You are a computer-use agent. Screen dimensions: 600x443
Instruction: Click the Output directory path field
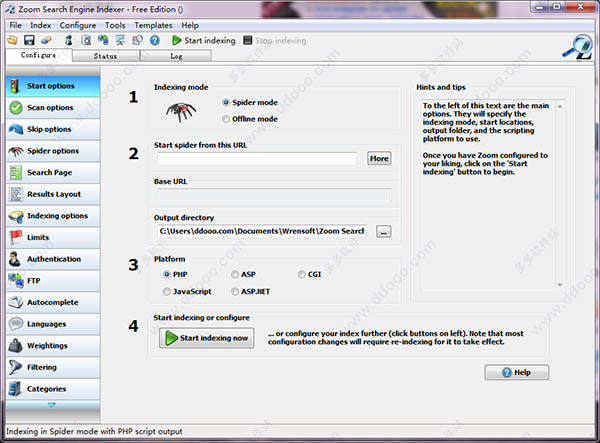coord(262,231)
